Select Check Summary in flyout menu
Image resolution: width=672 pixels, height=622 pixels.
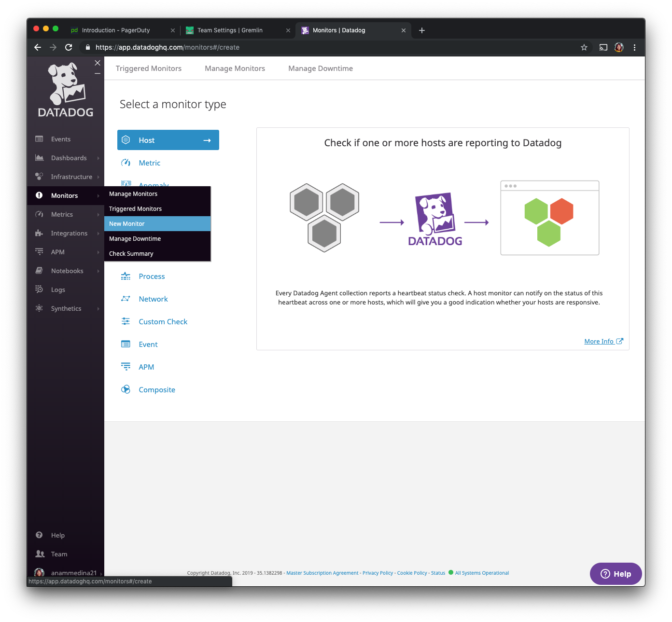pos(157,253)
